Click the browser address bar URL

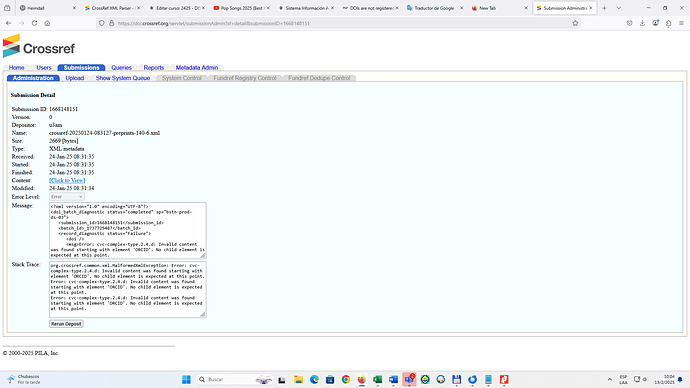point(213,23)
